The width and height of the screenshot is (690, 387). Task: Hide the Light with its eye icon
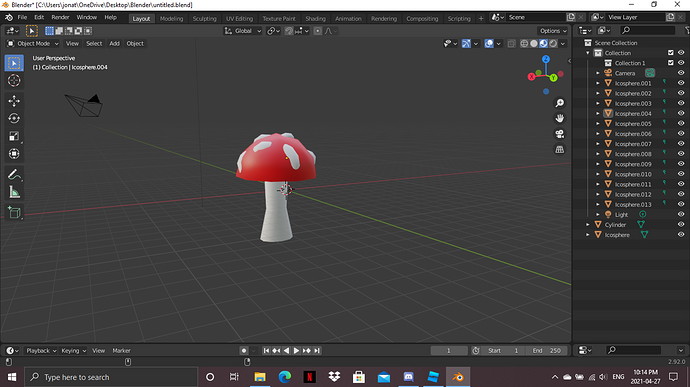click(681, 214)
